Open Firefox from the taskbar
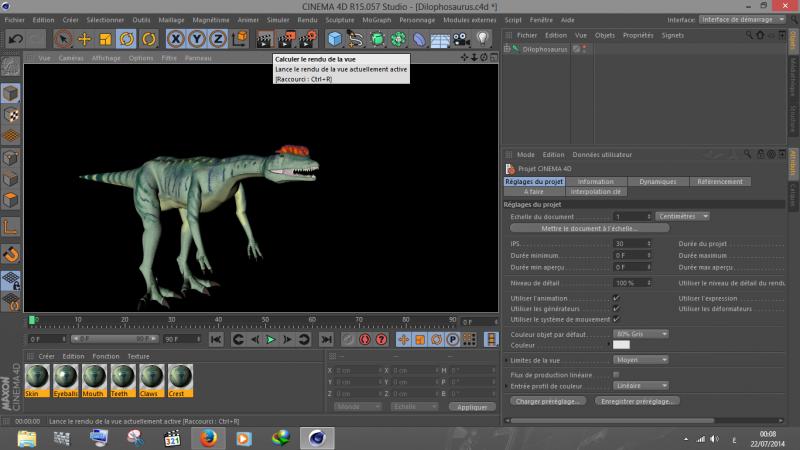The width and height of the screenshot is (800, 450). [208, 438]
